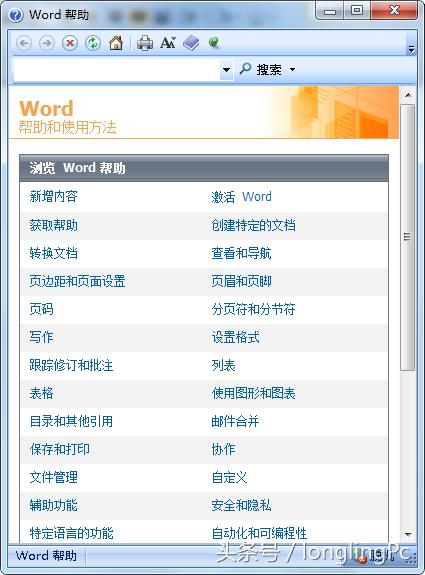Open the 列表 link

tap(223, 365)
